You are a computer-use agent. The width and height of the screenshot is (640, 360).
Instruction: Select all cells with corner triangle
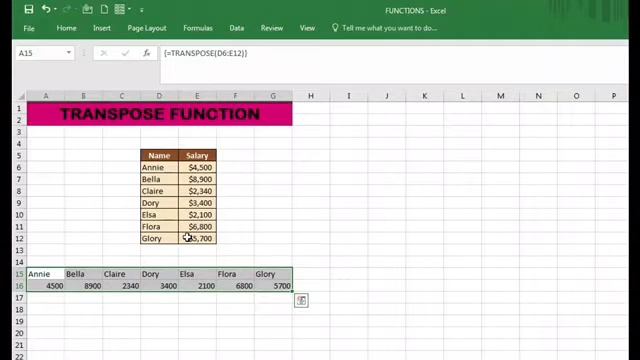click(21, 96)
